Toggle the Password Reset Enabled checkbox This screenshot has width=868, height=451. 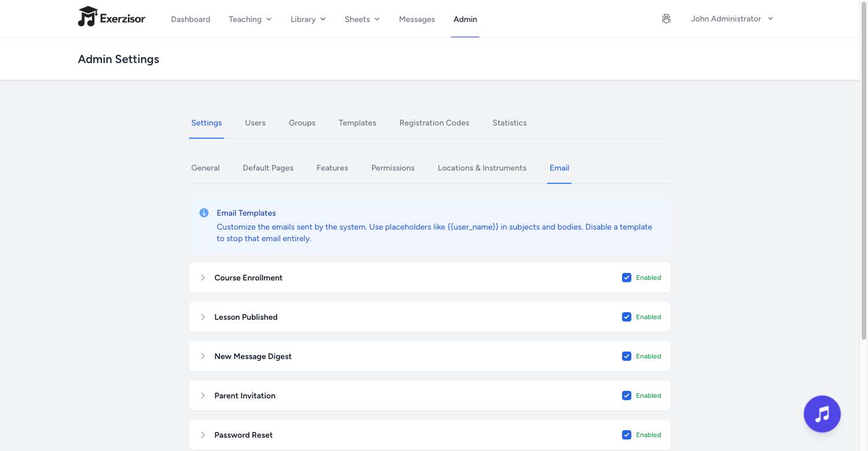[627, 435]
